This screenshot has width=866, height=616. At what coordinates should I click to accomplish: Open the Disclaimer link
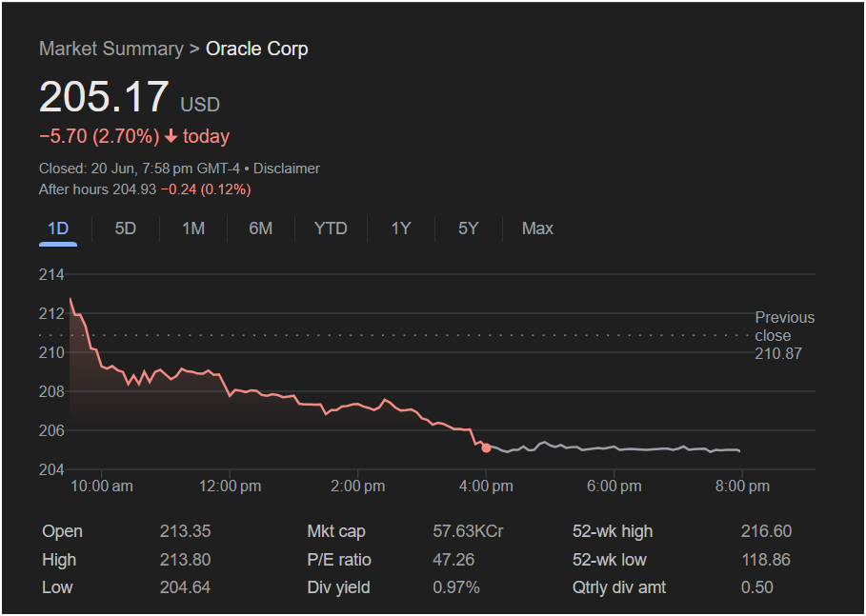click(x=286, y=169)
